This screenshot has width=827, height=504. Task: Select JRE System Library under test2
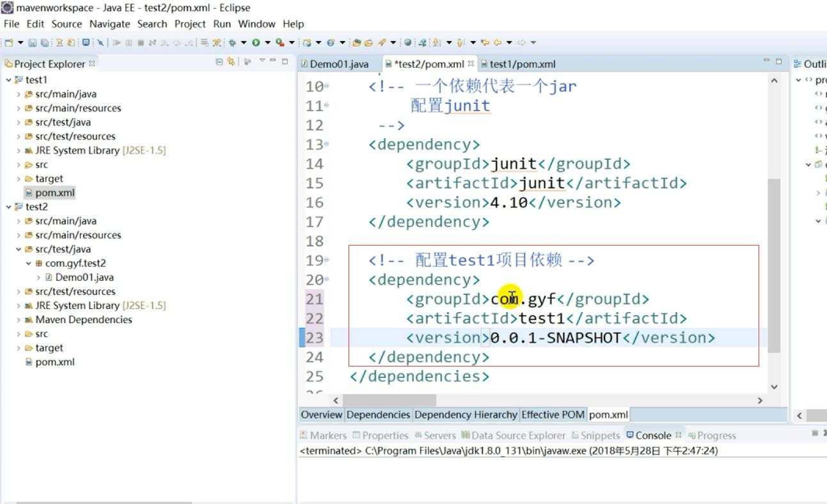tap(95, 305)
